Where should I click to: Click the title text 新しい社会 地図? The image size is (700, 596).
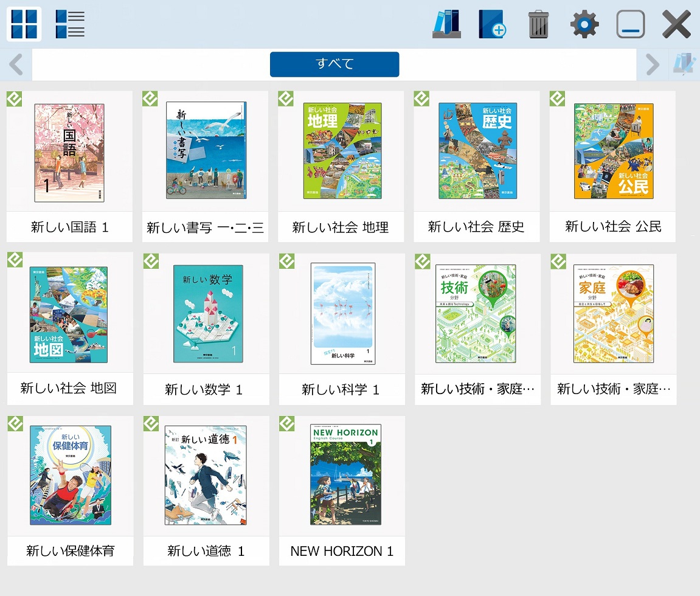pyautogui.click(x=69, y=388)
